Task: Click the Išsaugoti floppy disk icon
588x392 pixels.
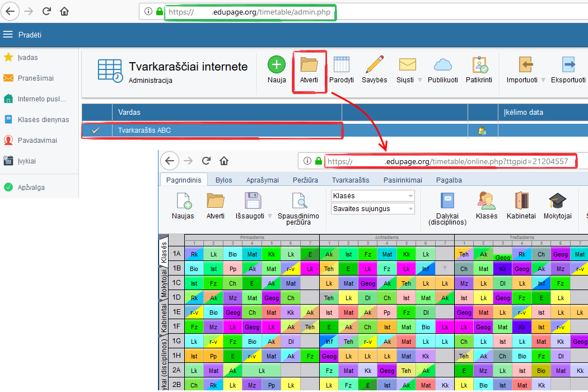Action: pos(254,200)
